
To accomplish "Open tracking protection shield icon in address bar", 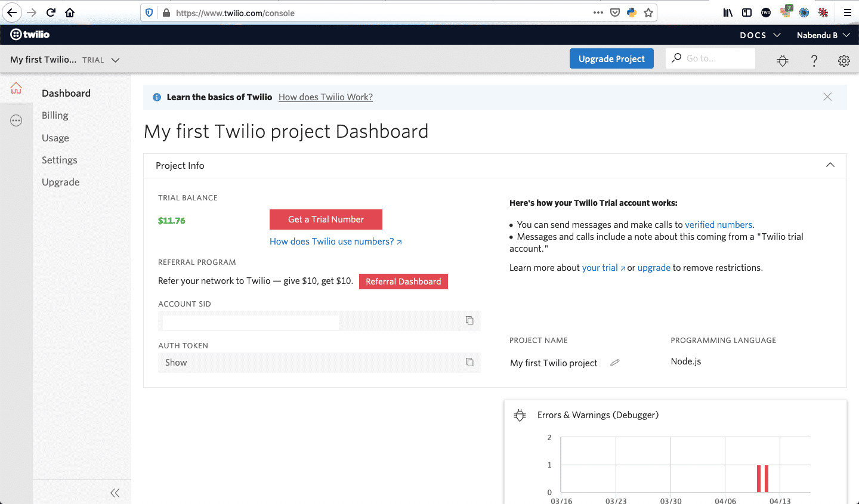I will 150,13.
